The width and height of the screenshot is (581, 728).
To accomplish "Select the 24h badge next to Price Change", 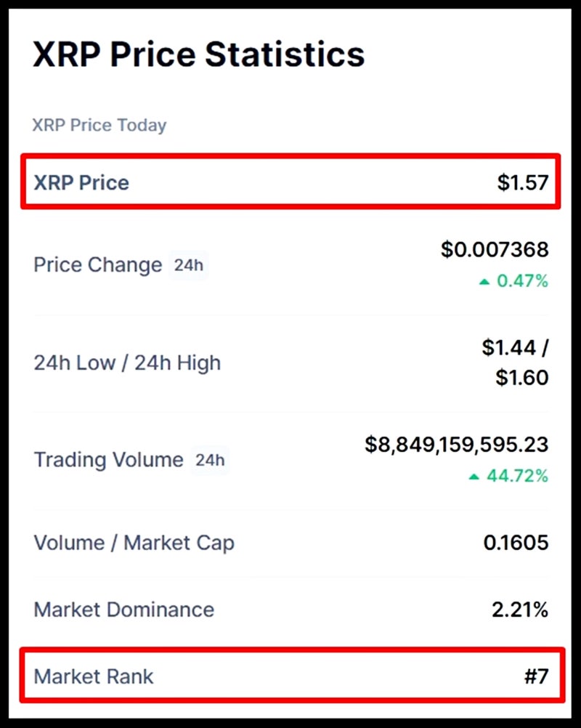I will [x=188, y=265].
